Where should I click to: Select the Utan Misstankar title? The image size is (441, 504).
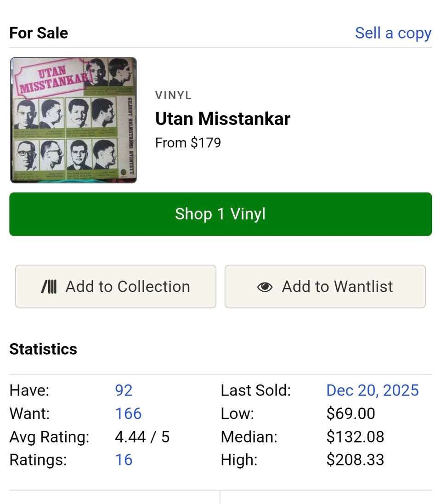(222, 119)
